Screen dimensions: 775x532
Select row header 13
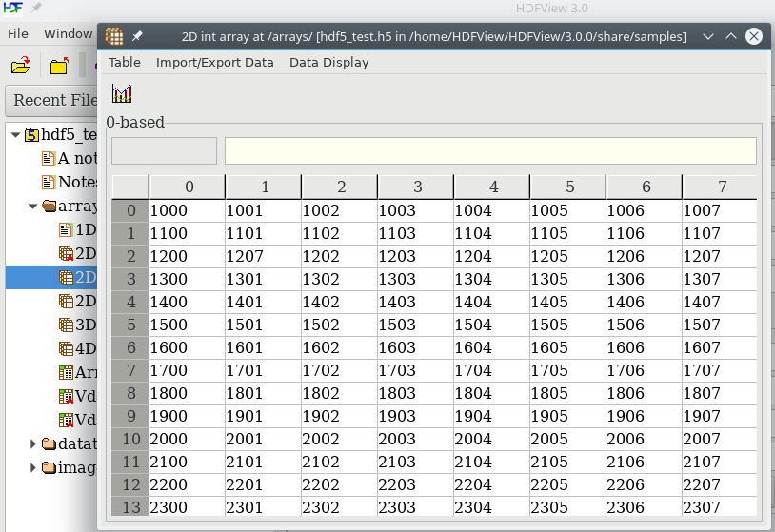(130, 507)
